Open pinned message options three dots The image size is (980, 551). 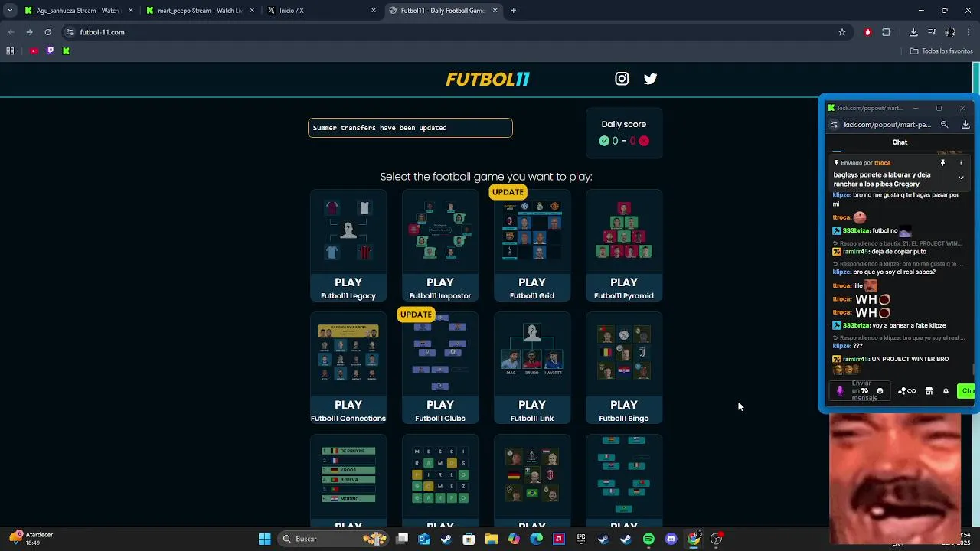[961, 163]
